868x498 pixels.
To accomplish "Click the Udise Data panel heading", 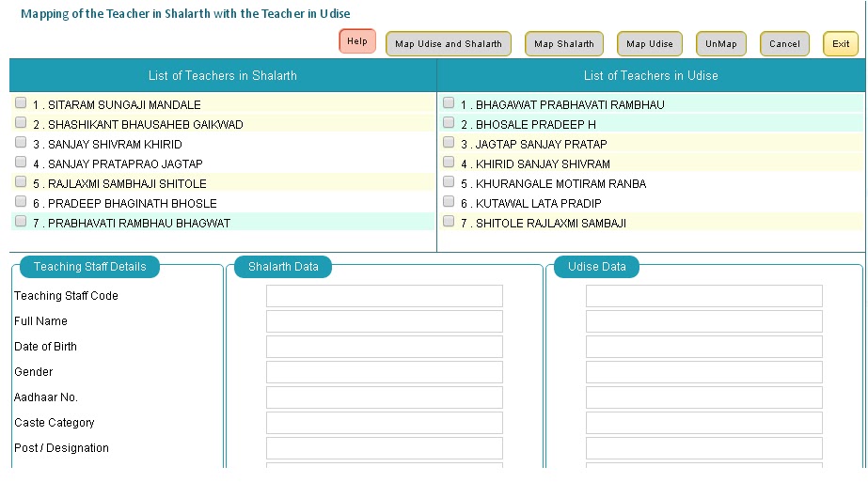I will click(597, 267).
